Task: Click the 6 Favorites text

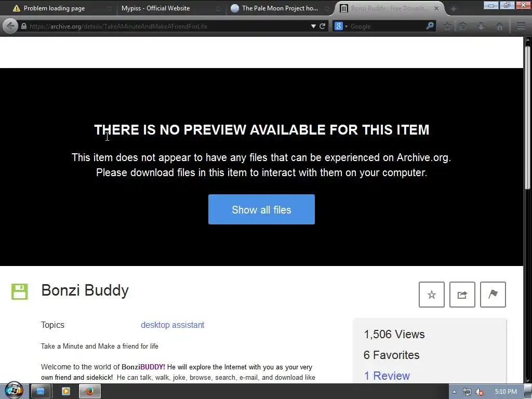Action: click(x=392, y=355)
